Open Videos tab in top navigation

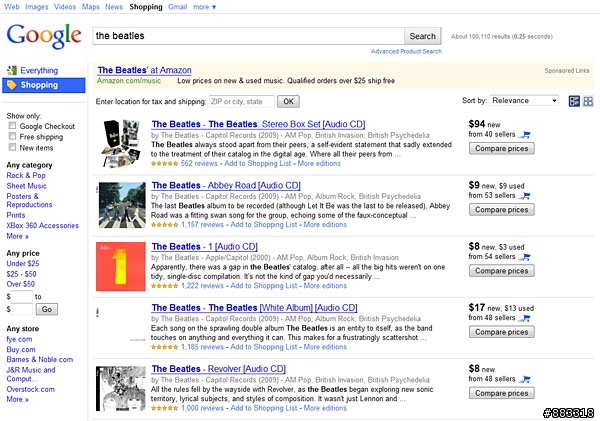[x=65, y=7]
